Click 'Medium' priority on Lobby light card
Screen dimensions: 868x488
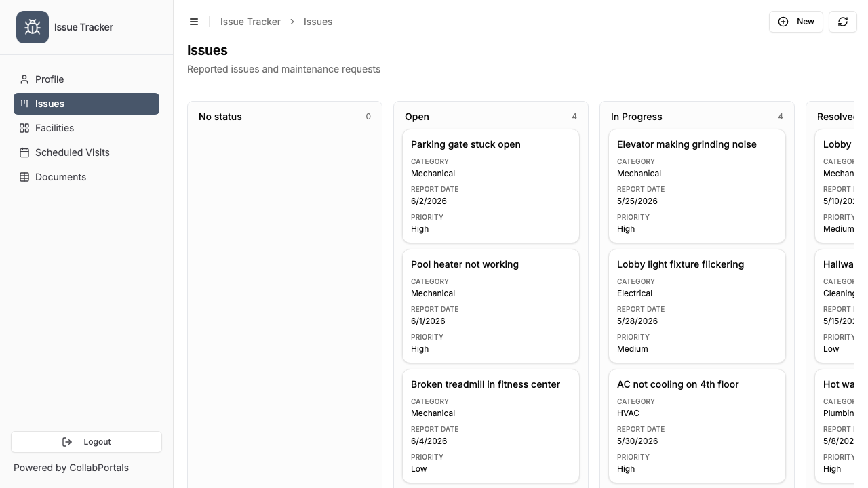(633, 349)
